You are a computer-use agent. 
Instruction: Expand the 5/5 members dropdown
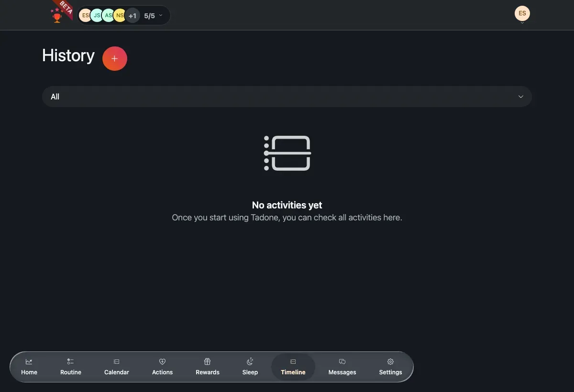[x=154, y=16]
